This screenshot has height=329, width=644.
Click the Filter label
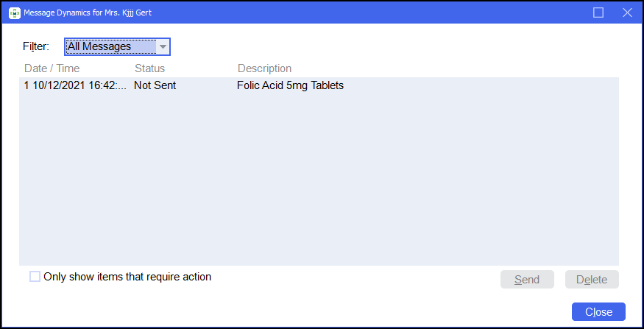[x=36, y=46]
